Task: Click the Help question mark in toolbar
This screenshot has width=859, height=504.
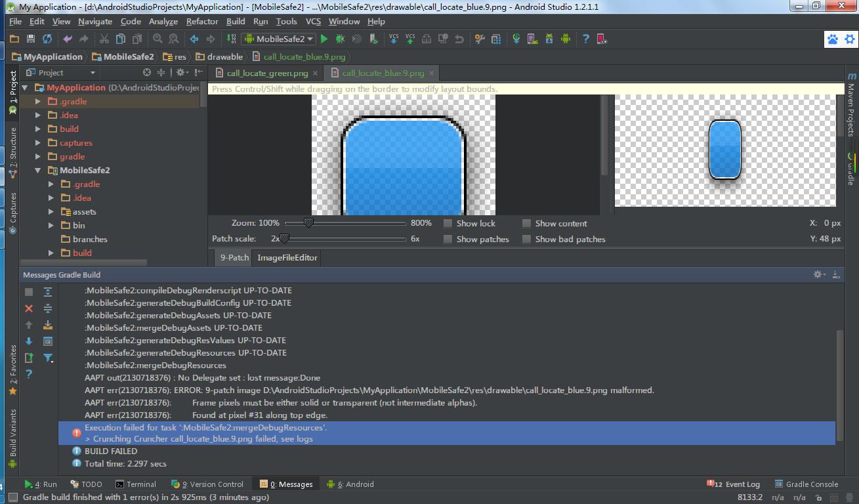Action: [x=585, y=39]
